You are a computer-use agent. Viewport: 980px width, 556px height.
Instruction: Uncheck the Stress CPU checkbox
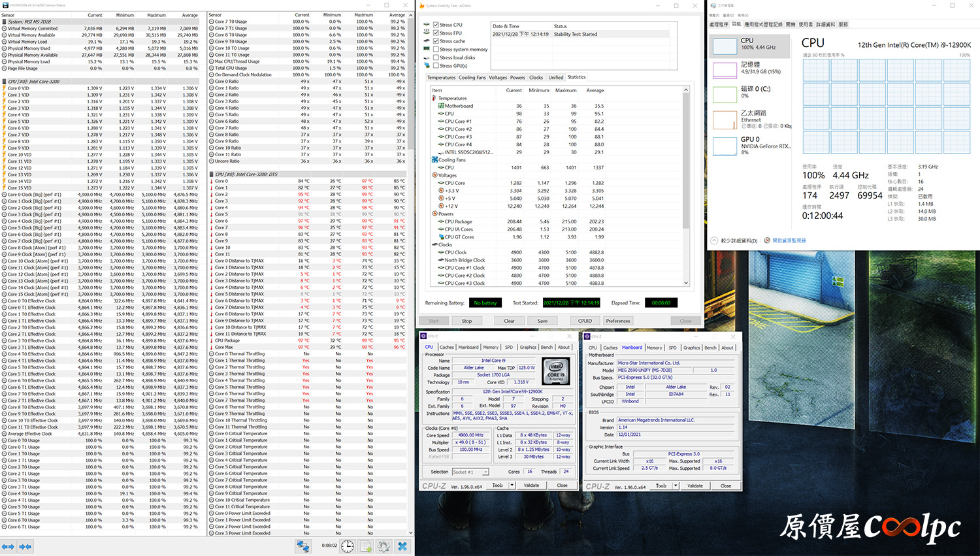436,25
